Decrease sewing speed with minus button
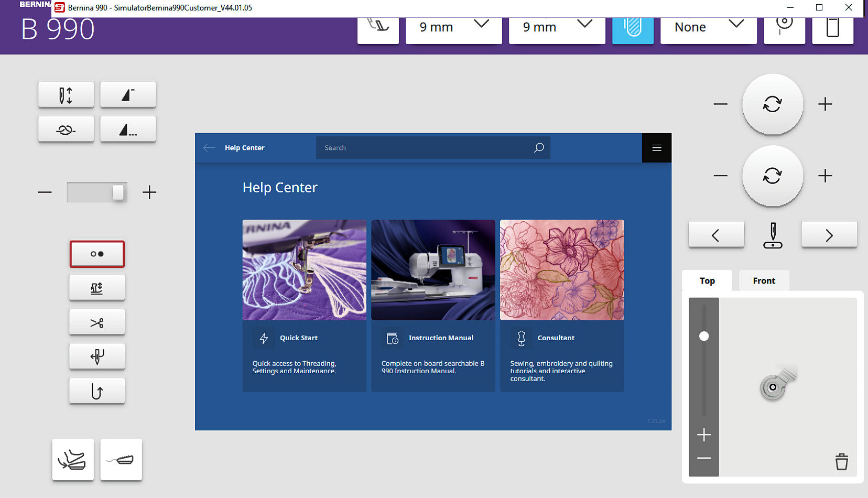Image resolution: width=868 pixels, height=498 pixels. pyautogui.click(x=45, y=192)
